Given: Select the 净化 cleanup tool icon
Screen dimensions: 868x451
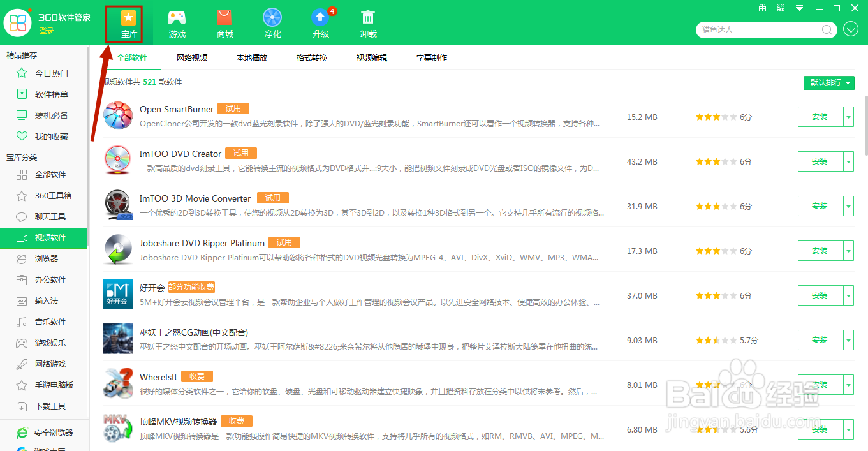Looking at the screenshot, I should 272,22.
